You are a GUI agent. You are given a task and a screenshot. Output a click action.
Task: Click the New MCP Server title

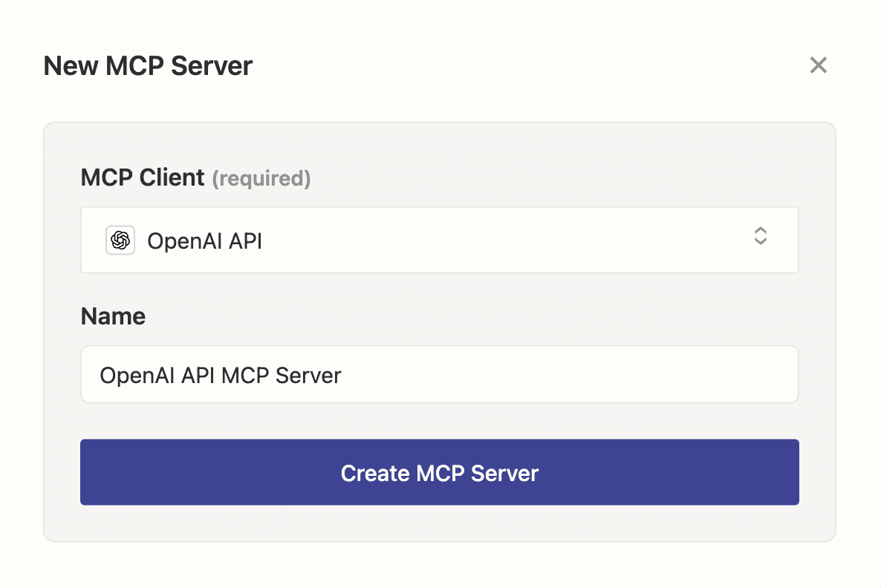(x=147, y=66)
